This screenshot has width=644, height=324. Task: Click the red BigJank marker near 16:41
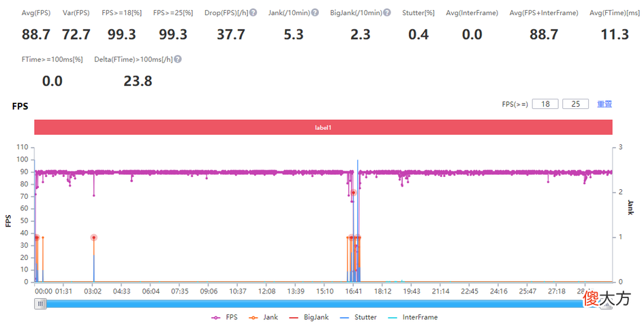(x=353, y=193)
